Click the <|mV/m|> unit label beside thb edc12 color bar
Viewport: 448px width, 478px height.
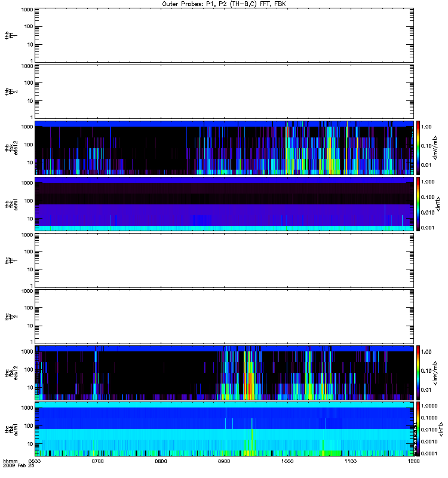click(x=435, y=148)
